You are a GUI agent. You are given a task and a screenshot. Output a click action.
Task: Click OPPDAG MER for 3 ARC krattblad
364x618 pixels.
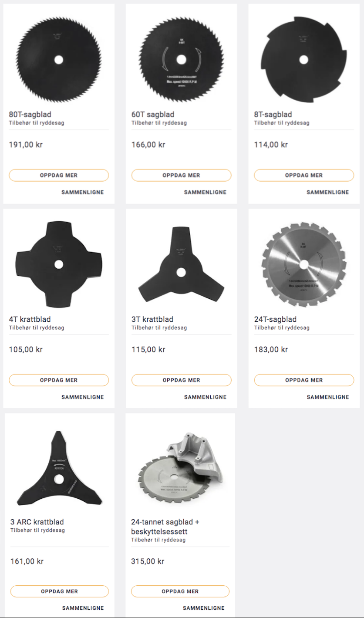[59, 591]
